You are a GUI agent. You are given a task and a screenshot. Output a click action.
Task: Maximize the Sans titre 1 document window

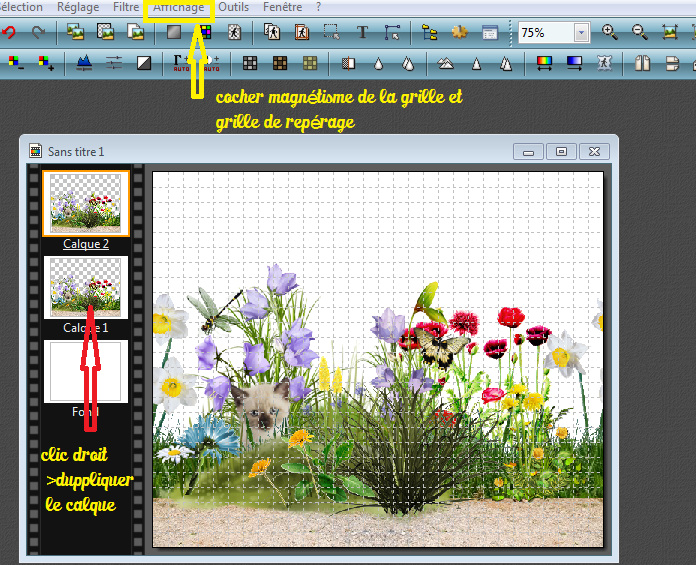tap(561, 152)
